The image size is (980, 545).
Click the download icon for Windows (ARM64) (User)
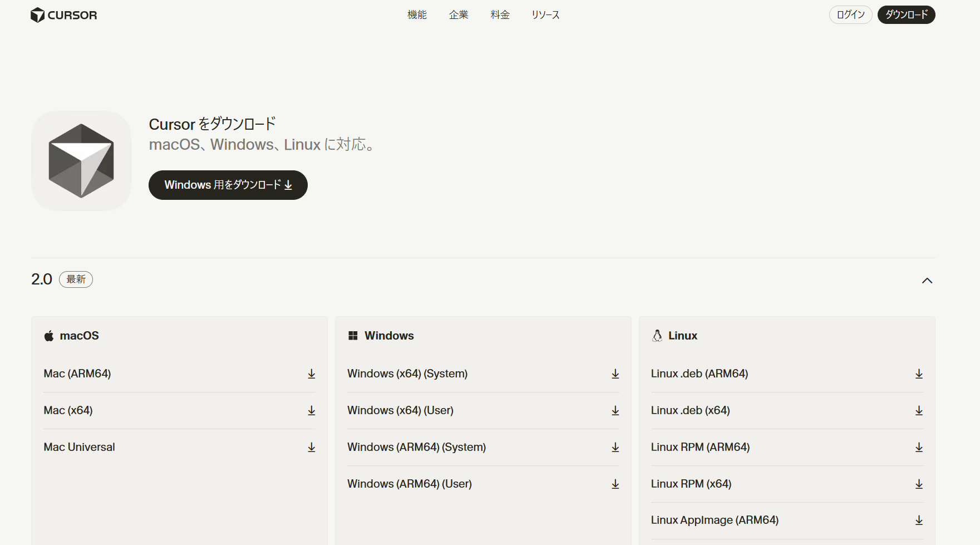[615, 484]
